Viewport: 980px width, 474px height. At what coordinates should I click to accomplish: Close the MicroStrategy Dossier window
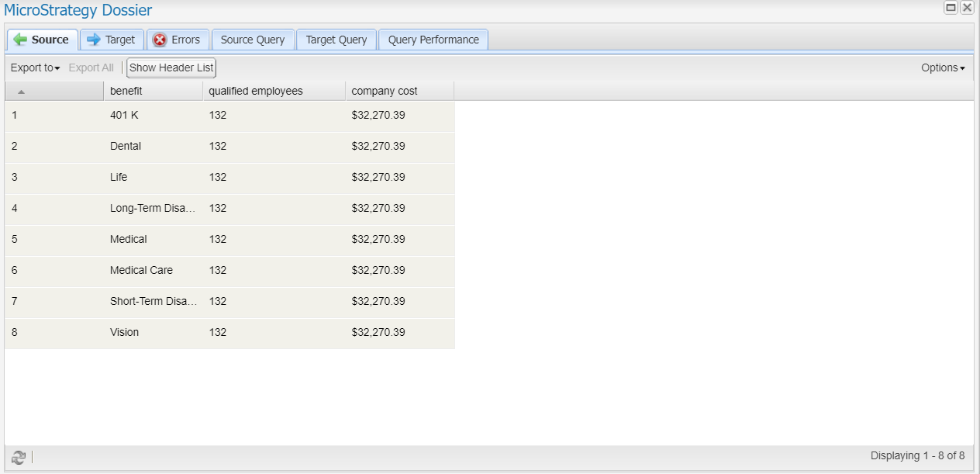(967, 8)
